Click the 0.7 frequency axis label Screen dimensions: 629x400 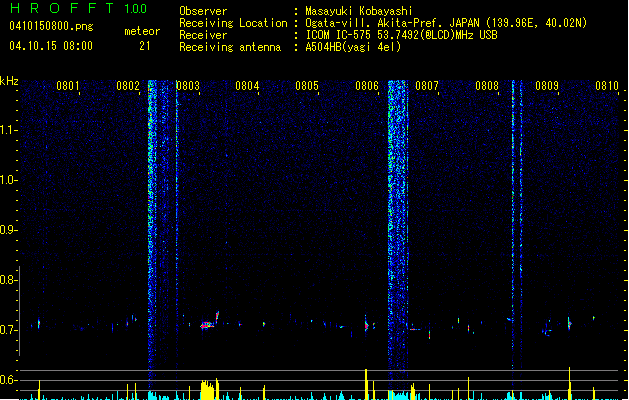coord(8,330)
